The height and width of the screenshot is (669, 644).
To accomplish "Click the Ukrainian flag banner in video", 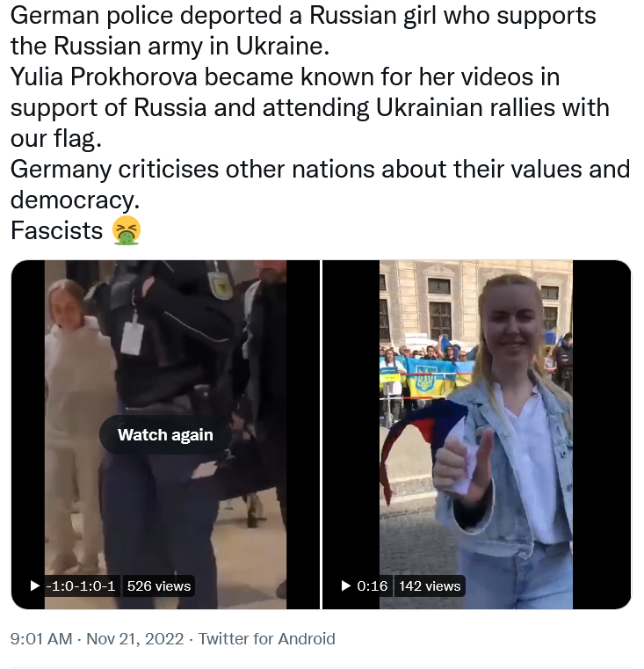I will click(426, 375).
